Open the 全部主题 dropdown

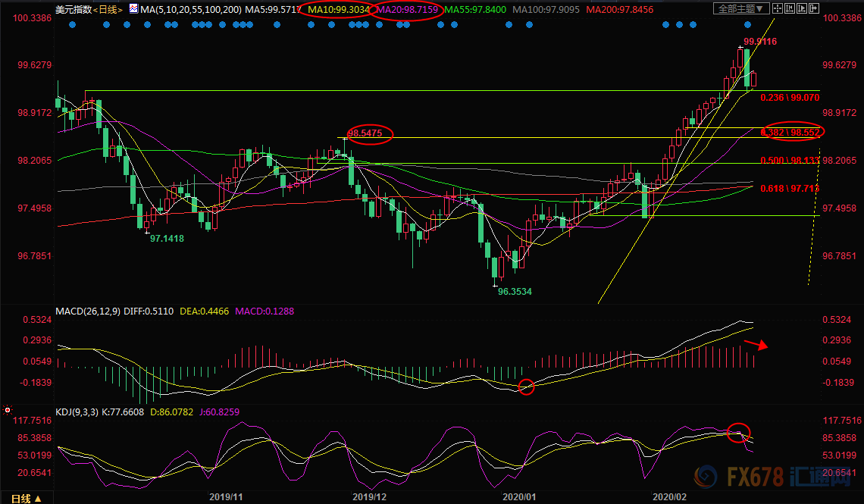pyautogui.click(x=741, y=8)
